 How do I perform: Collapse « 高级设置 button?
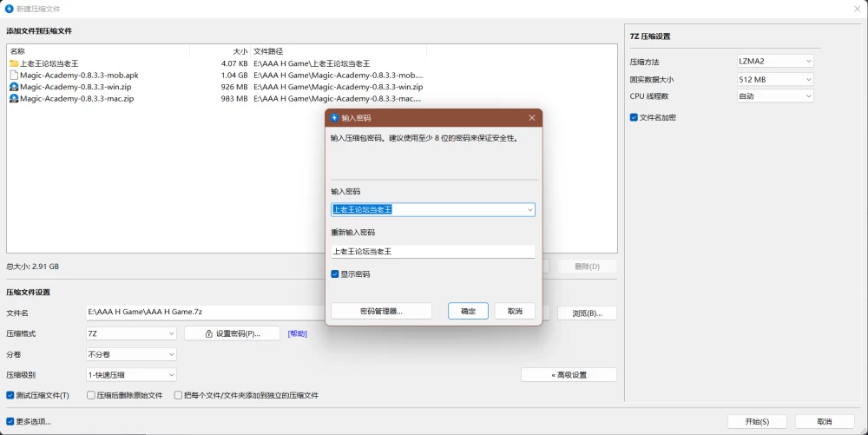click(569, 375)
